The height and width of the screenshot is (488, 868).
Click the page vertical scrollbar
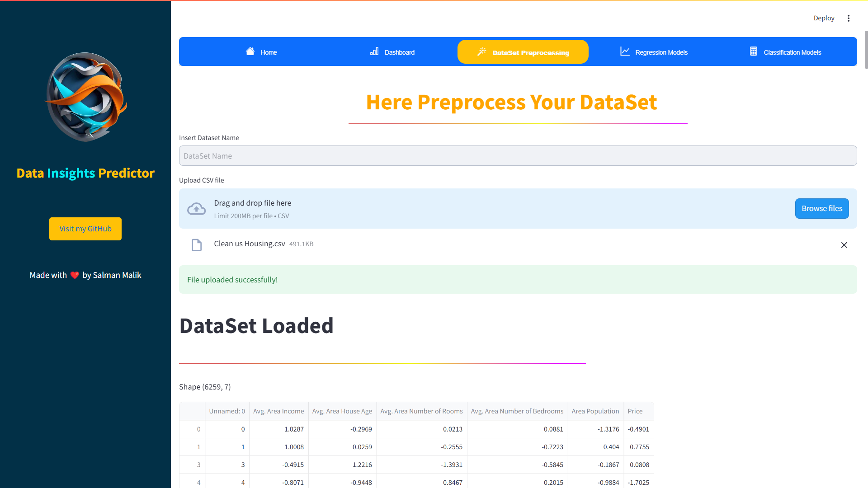(866, 50)
